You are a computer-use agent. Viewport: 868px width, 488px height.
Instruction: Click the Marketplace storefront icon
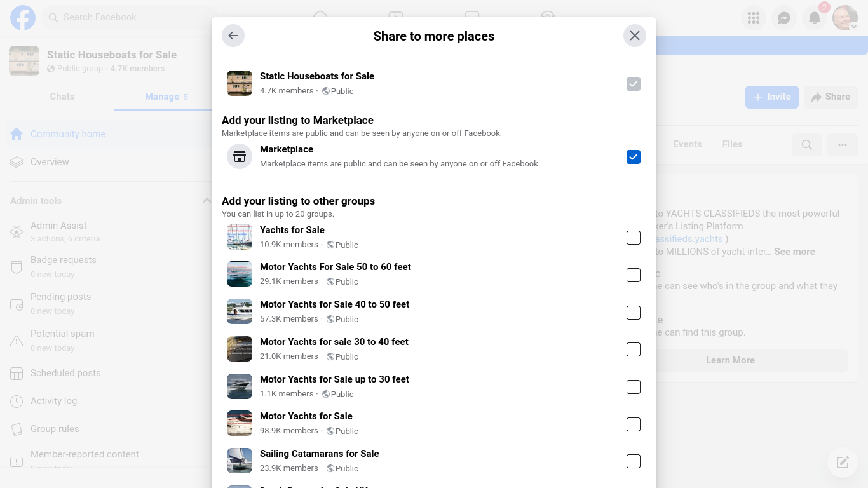coord(240,156)
